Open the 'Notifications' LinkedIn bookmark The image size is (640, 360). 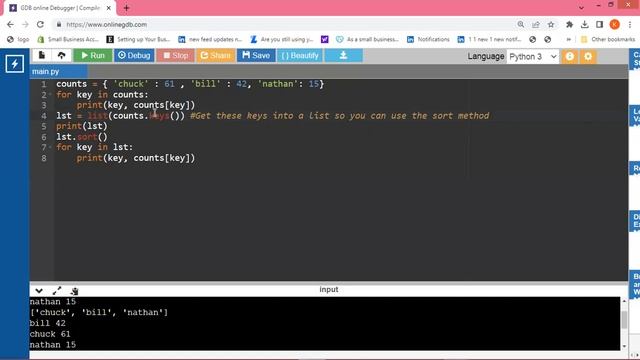428,39
